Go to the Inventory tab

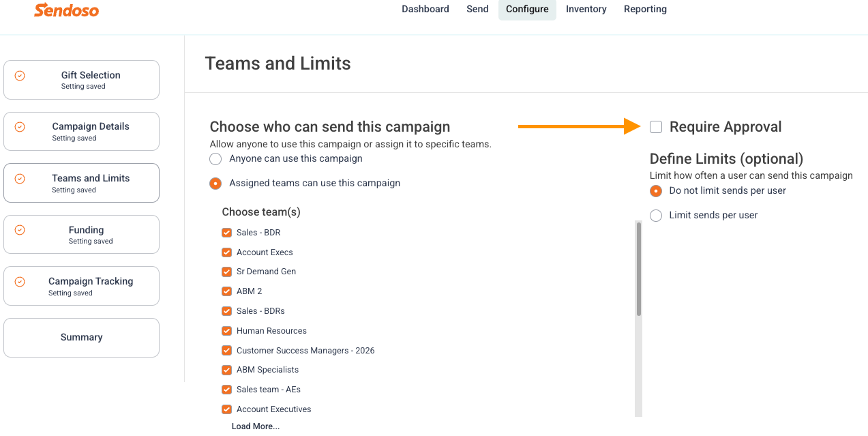click(x=586, y=9)
